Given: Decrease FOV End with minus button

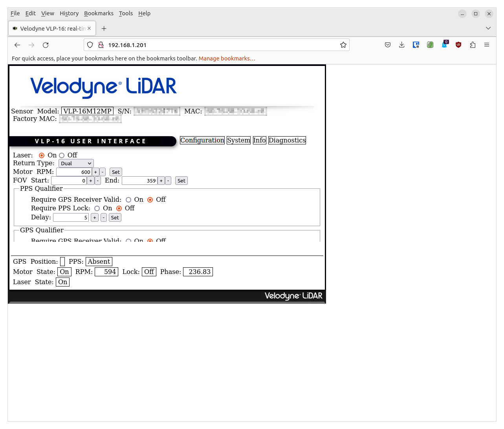Looking at the screenshot, I should coord(168,181).
